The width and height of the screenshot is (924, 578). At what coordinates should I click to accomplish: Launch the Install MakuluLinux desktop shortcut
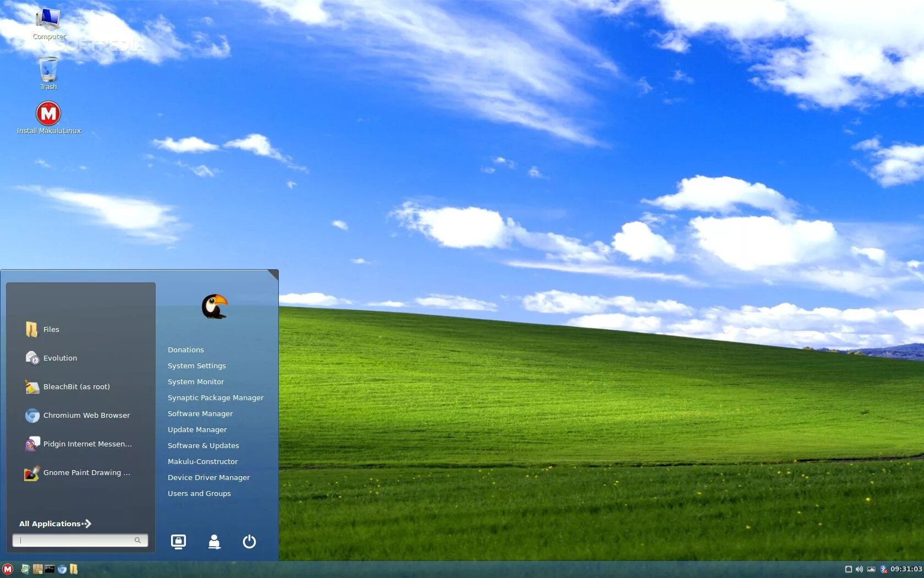coord(48,118)
